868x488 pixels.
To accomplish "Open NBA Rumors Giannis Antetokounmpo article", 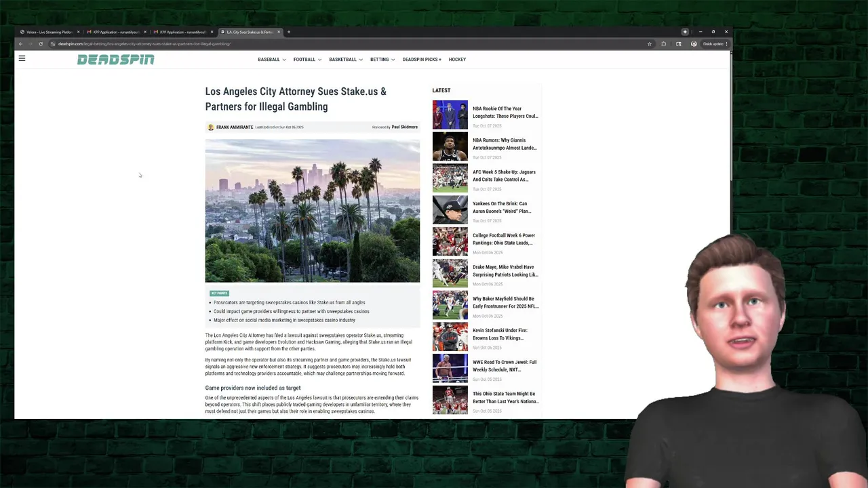I will pyautogui.click(x=505, y=144).
